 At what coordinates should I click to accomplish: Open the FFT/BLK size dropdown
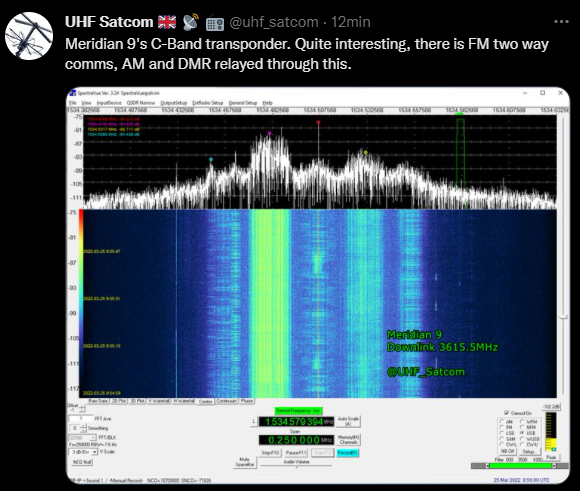(x=82, y=438)
